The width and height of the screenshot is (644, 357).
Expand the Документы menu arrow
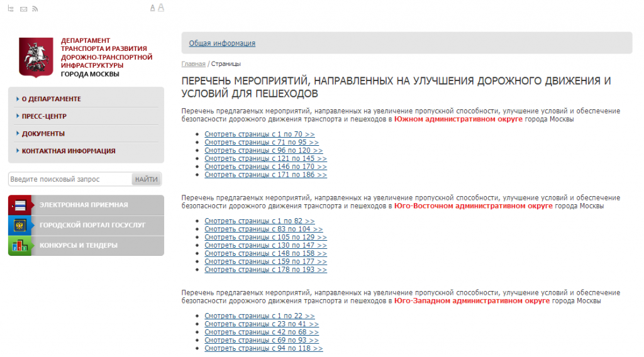[x=18, y=133]
